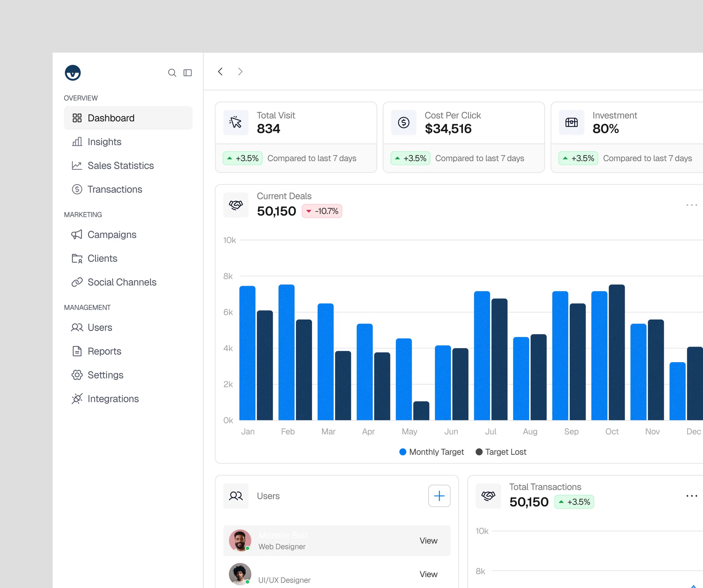View the Web Designer user
Image resolution: width=703 pixels, height=588 pixels.
428,541
